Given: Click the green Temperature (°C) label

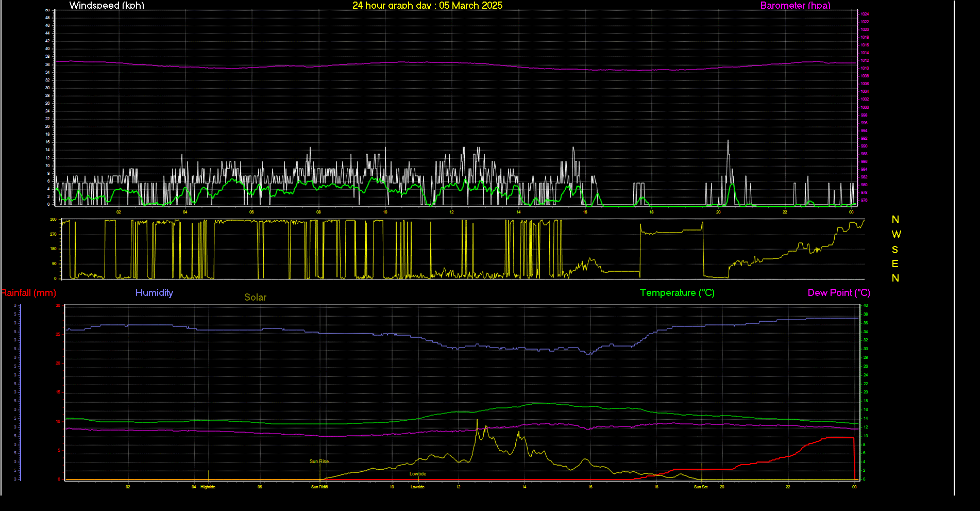Looking at the screenshot, I should pyautogui.click(x=677, y=292).
